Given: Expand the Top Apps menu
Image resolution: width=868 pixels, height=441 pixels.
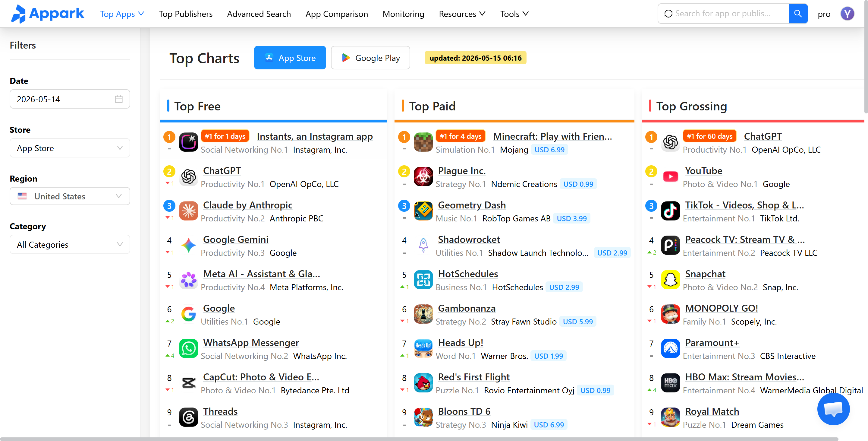Looking at the screenshot, I should click(x=122, y=14).
